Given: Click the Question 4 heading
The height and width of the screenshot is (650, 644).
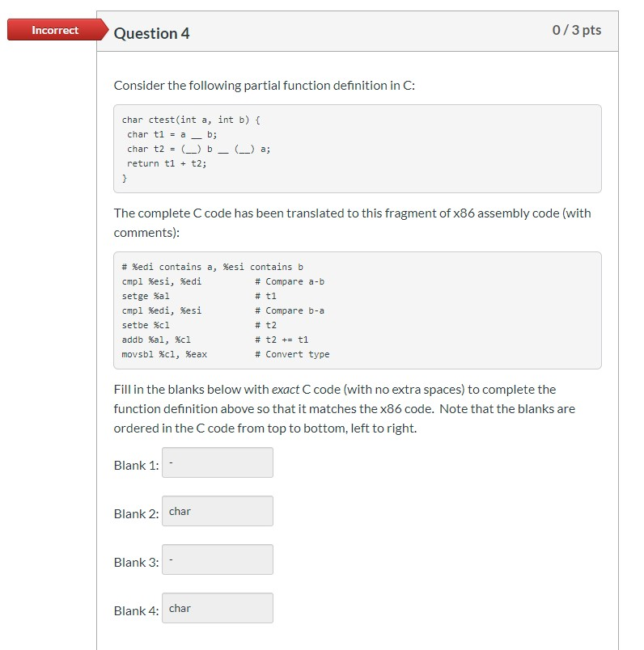Looking at the screenshot, I should [x=150, y=34].
